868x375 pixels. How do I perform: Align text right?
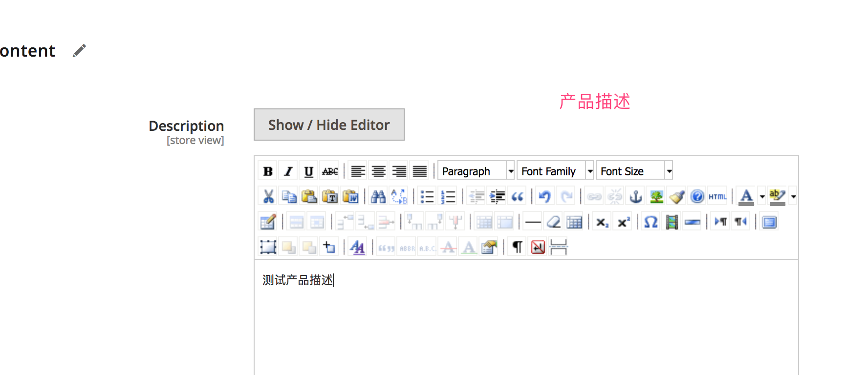click(x=399, y=171)
